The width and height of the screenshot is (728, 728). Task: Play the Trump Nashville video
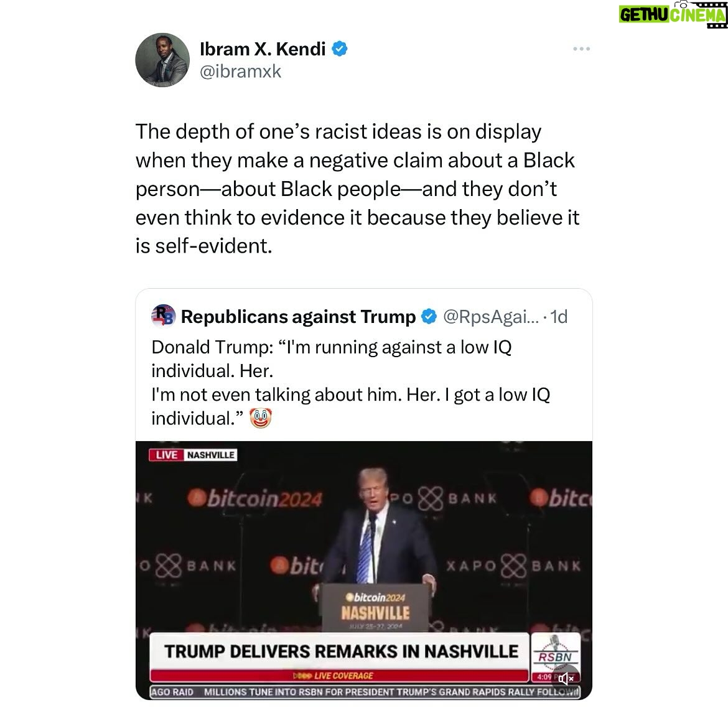tap(363, 570)
